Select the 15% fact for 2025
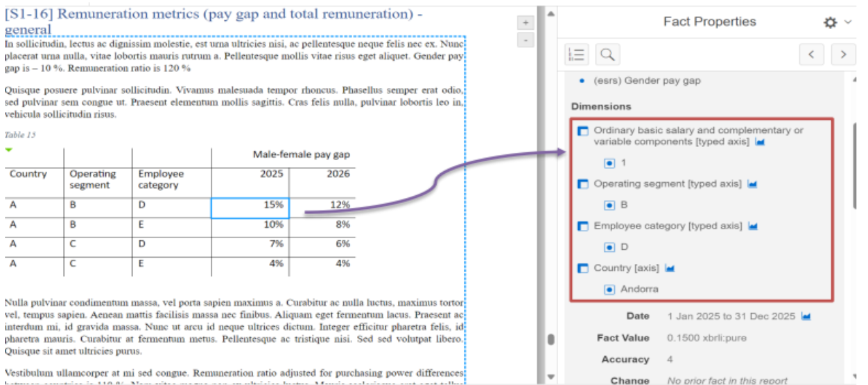The image size is (868, 385). [x=250, y=206]
